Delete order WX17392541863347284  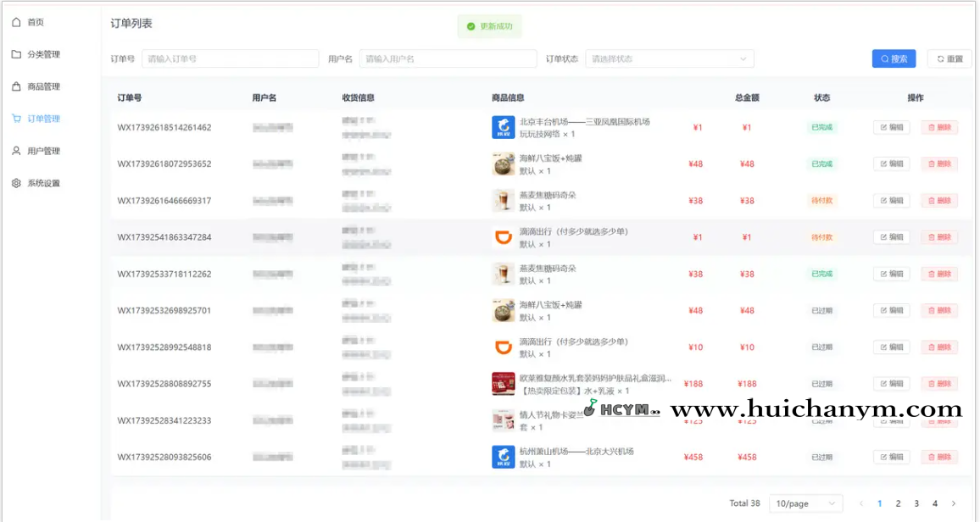[x=939, y=237]
